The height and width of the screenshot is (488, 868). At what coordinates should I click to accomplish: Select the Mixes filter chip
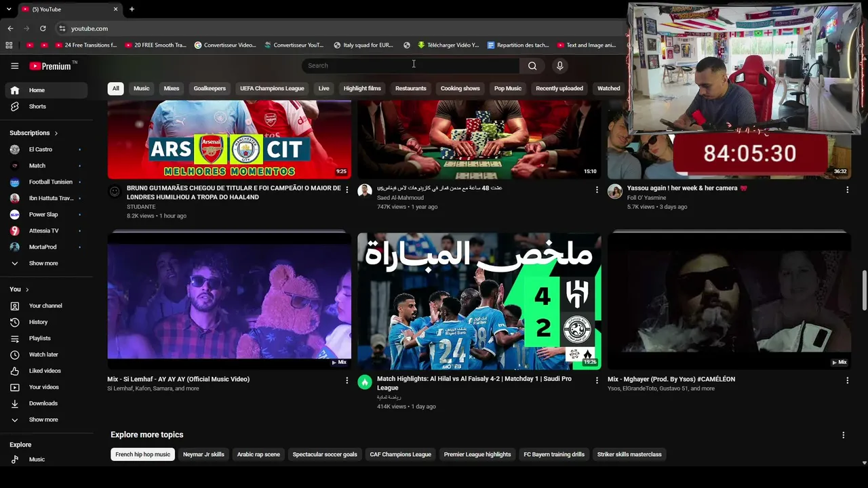pyautogui.click(x=172, y=88)
